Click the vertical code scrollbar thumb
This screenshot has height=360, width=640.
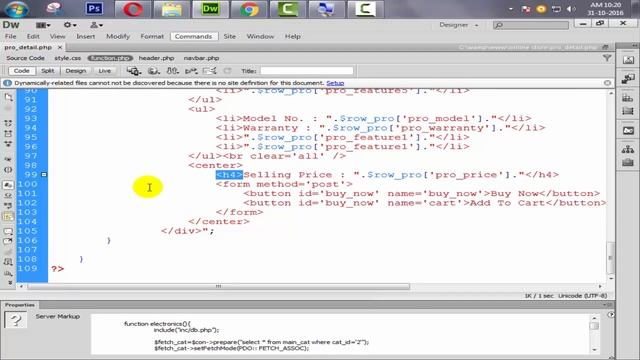tap(611, 258)
